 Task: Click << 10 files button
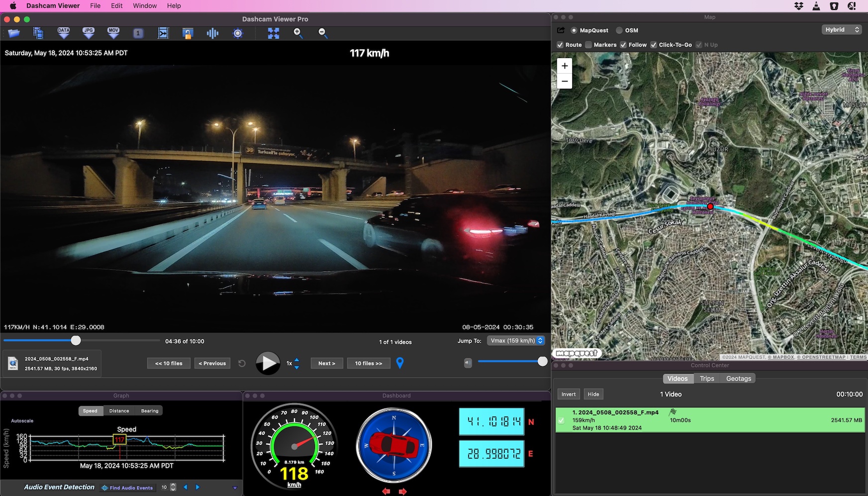(169, 364)
